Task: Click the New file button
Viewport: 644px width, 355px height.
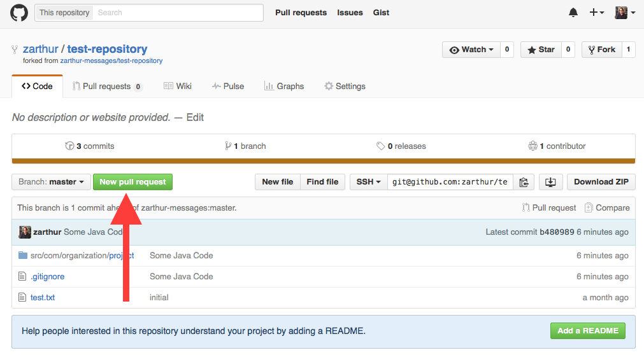Action: pyautogui.click(x=278, y=182)
